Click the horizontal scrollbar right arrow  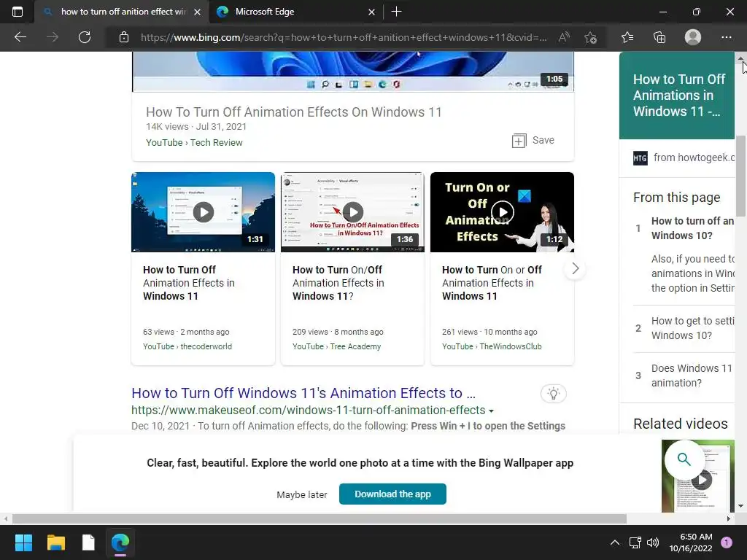tap(729, 518)
